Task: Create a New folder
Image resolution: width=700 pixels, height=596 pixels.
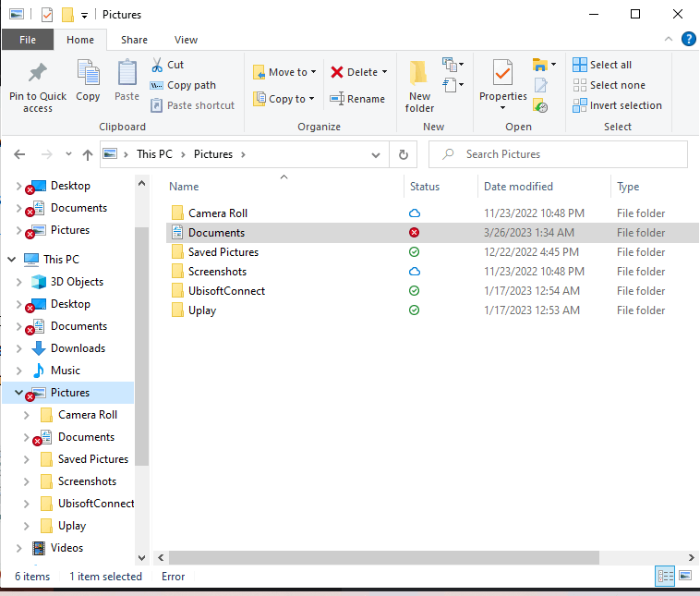Action: pos(419,86)
